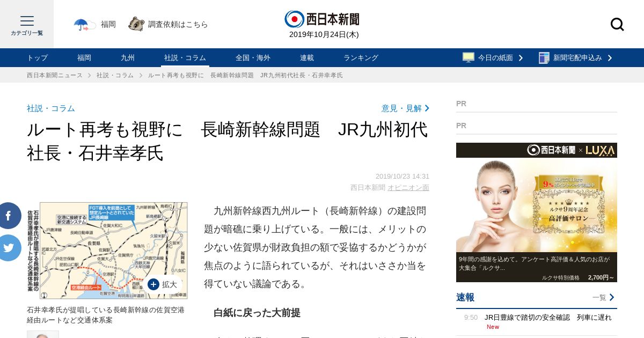Open 今日の紙面 link
644x338 pixels.
click(495, 57)
